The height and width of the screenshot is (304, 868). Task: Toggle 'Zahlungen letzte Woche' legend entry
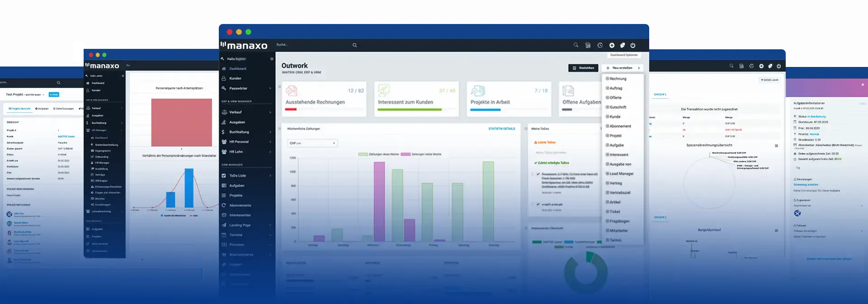pyautogui.click(x=421, y=154)
